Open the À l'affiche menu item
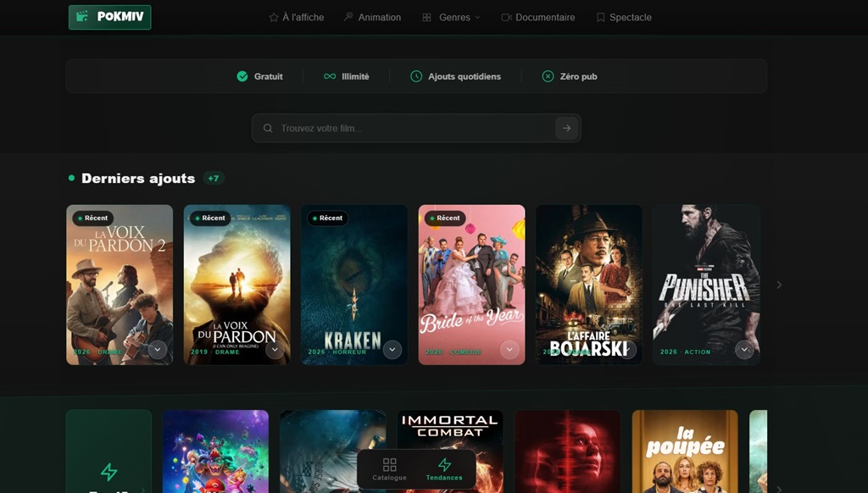Screen dimensions: 868x493 297,17
